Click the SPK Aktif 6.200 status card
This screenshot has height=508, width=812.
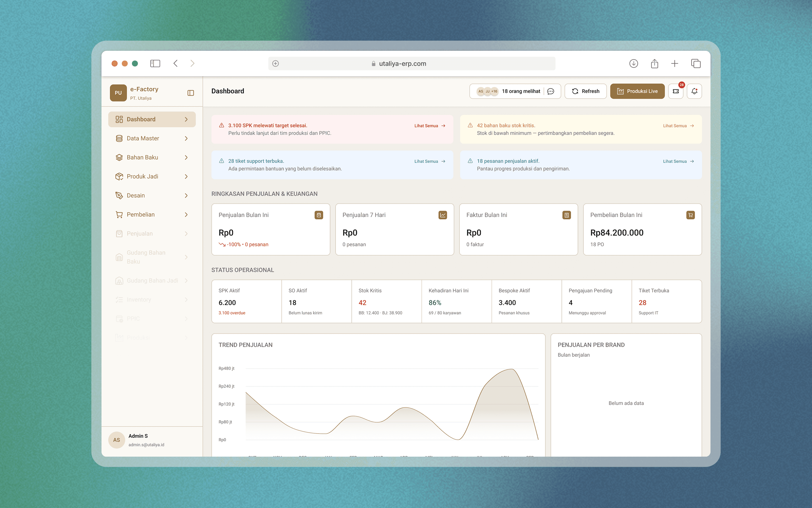[247, 301]
